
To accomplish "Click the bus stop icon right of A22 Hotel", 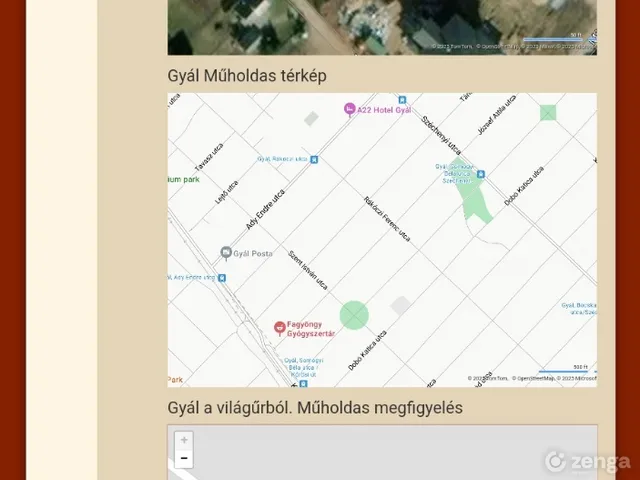I will tap(402, 100).
